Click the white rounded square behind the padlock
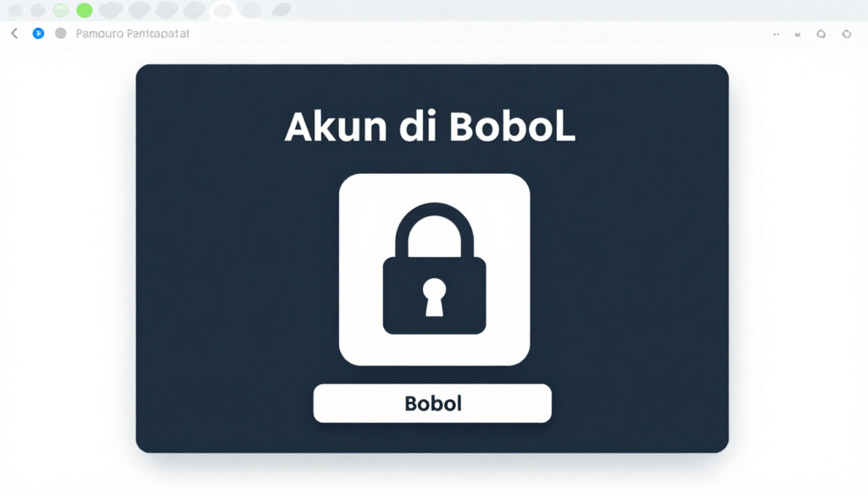 pyautogui.click(x=435, y=270)
